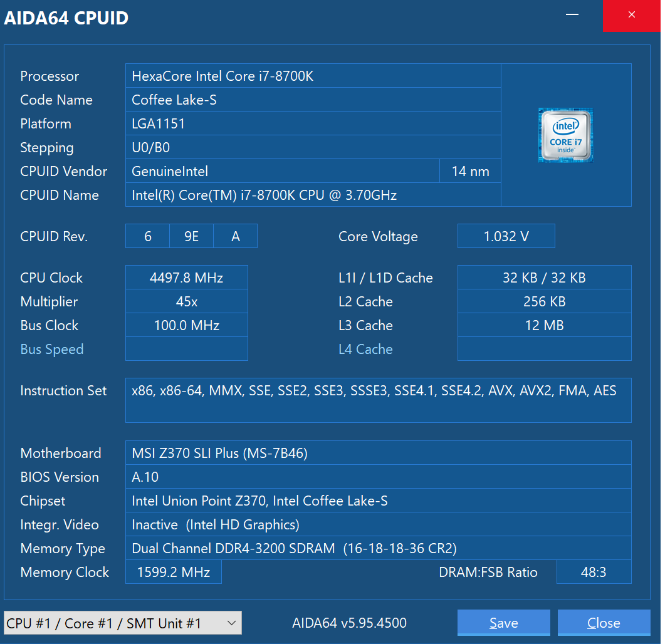Click the L2 Cache value 256 KB
The height and width of the screenshot is (644, 670).
click(x=545, y=301)
